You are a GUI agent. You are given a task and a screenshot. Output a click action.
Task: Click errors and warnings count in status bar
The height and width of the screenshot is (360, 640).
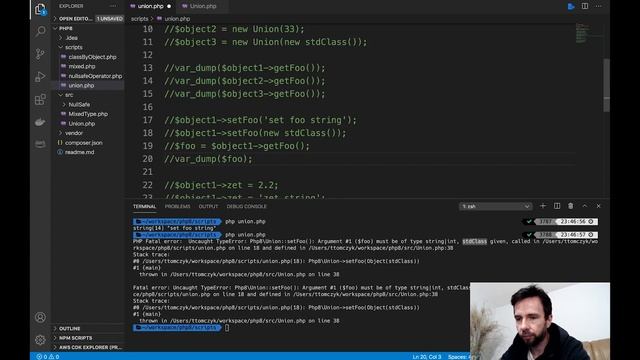(48, 357)
